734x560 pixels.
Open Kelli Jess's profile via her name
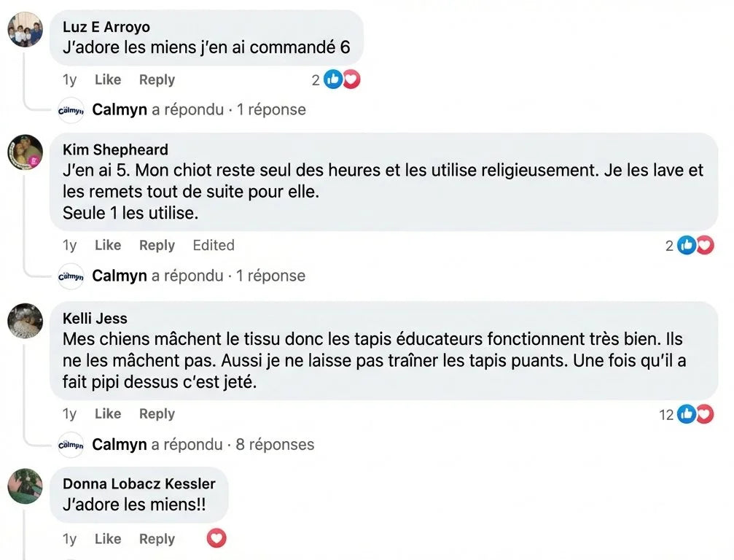[x=95, y=319]
